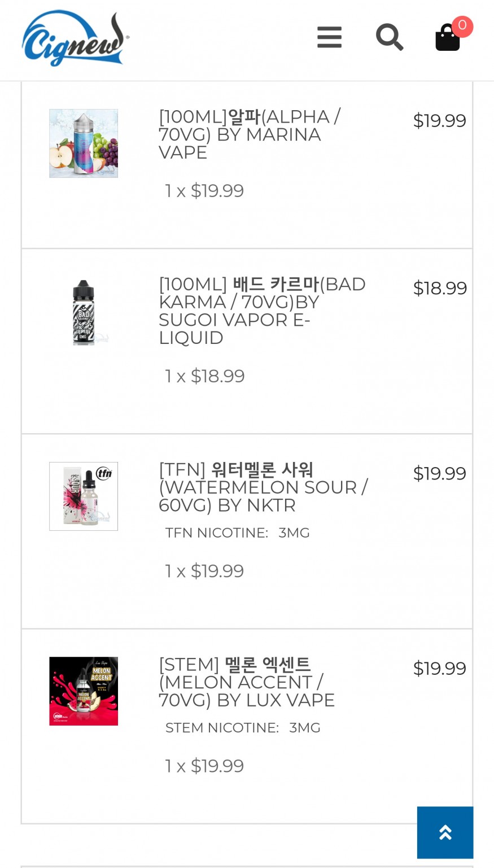Click the Melon Accent $19.99 row total
The image size is (494, 868).
(x=439, y=669)
